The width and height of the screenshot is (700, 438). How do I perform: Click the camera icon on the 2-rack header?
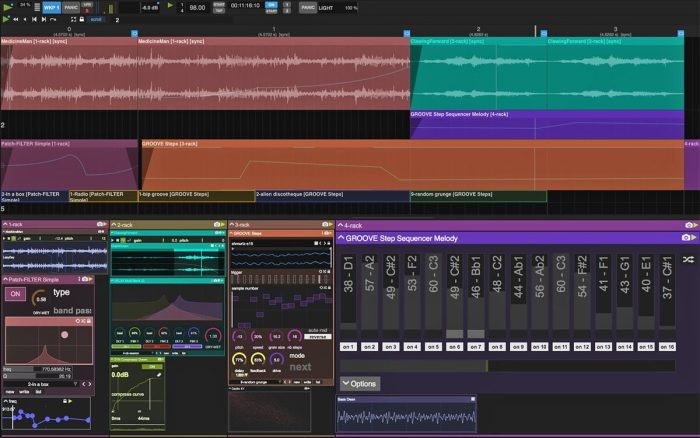[x=217, y=225]
